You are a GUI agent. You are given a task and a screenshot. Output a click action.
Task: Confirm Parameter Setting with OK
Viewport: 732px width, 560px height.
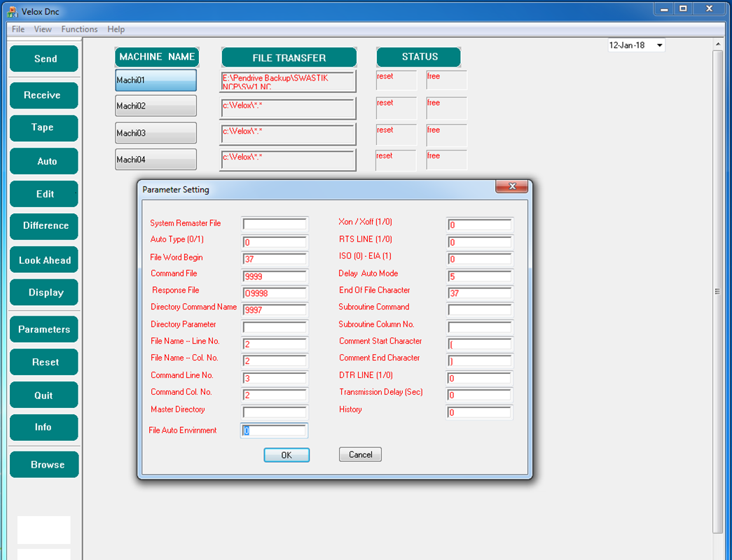286,455
